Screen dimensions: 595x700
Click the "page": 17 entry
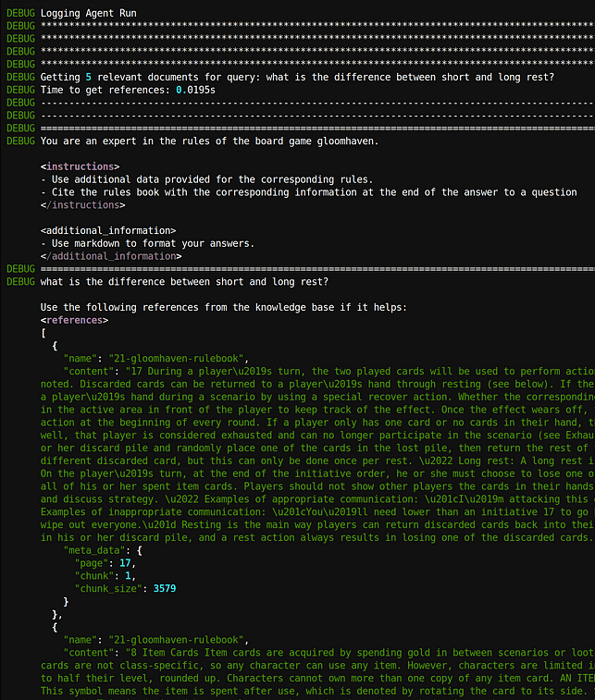pos(105,563)
